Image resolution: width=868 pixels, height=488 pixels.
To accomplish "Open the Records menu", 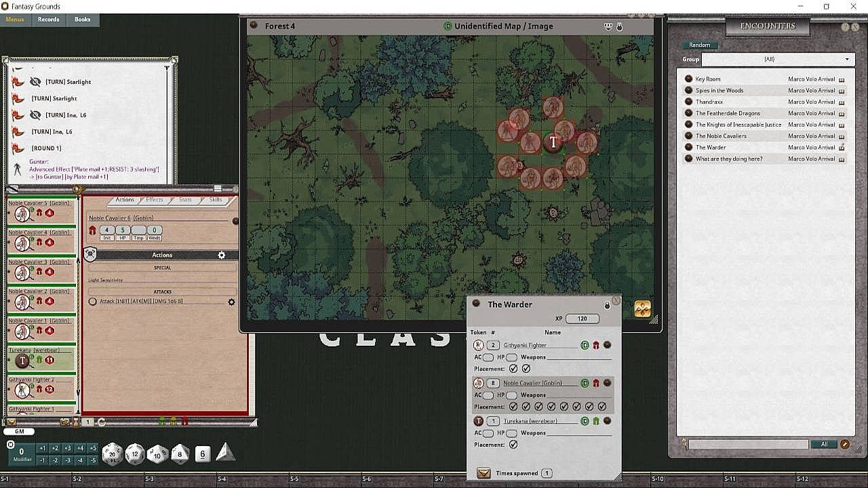I will click(x=48, y=20).
